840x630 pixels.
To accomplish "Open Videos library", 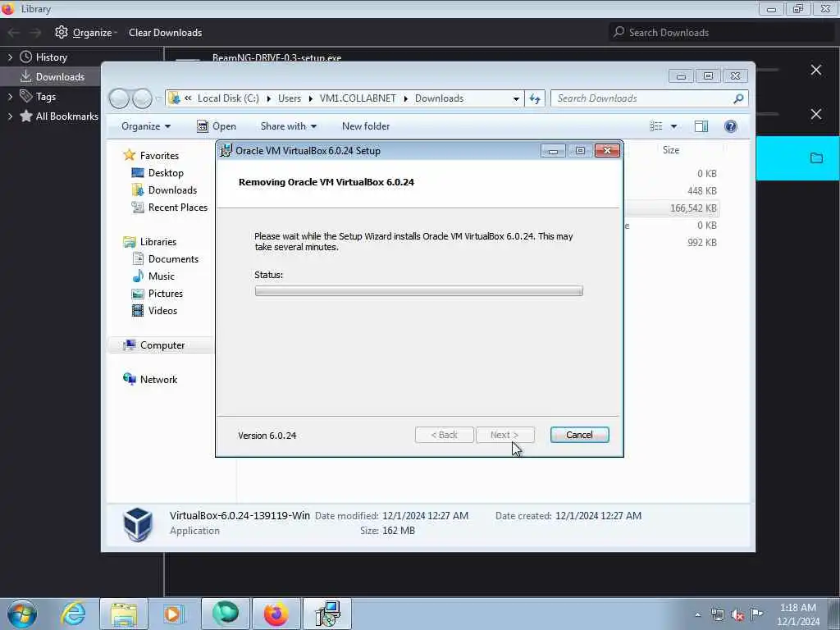I will coord(162,311).
